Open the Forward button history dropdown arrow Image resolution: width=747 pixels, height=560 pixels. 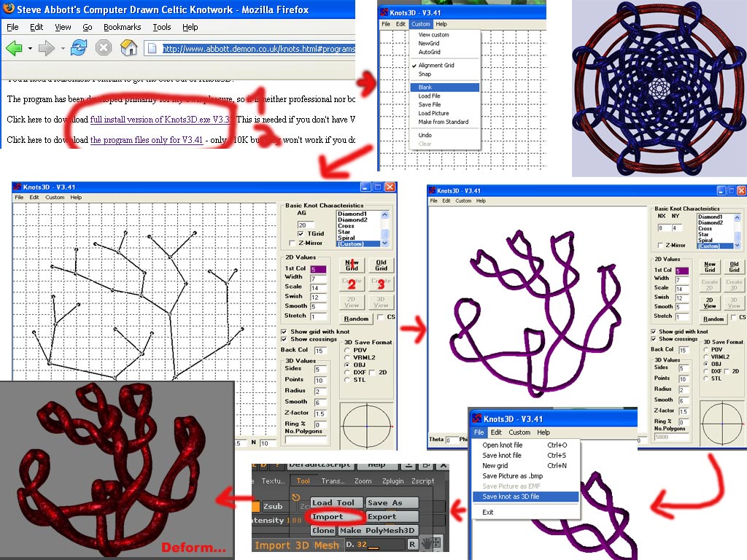click(x=63, y=49)
